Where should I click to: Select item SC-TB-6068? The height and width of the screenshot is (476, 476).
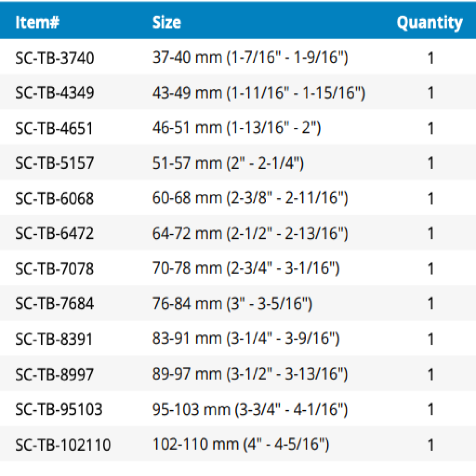tap(55, 199)
